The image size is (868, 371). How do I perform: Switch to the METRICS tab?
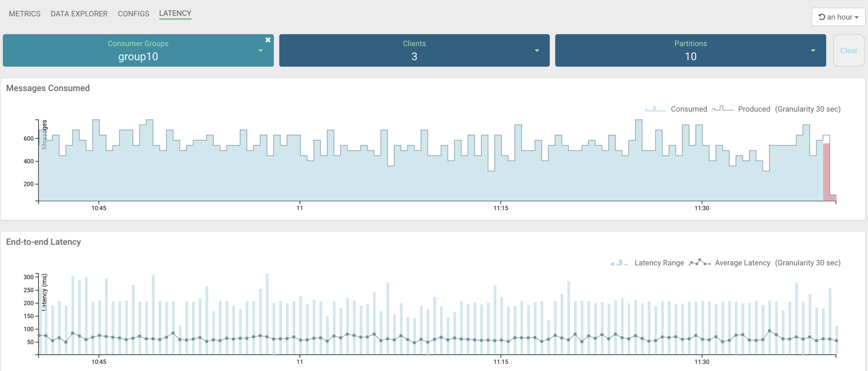[x=24, y=14]
